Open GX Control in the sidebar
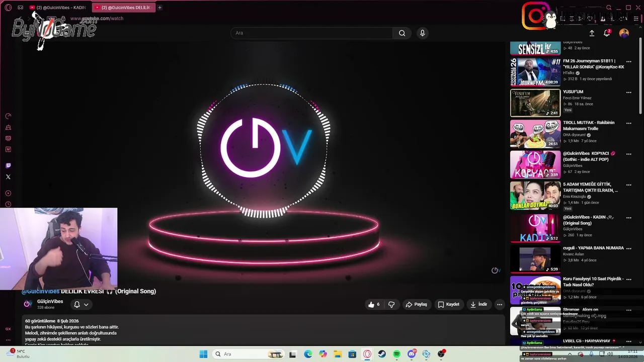This screenshot has height=362, width=644. [x=8, y=116]
